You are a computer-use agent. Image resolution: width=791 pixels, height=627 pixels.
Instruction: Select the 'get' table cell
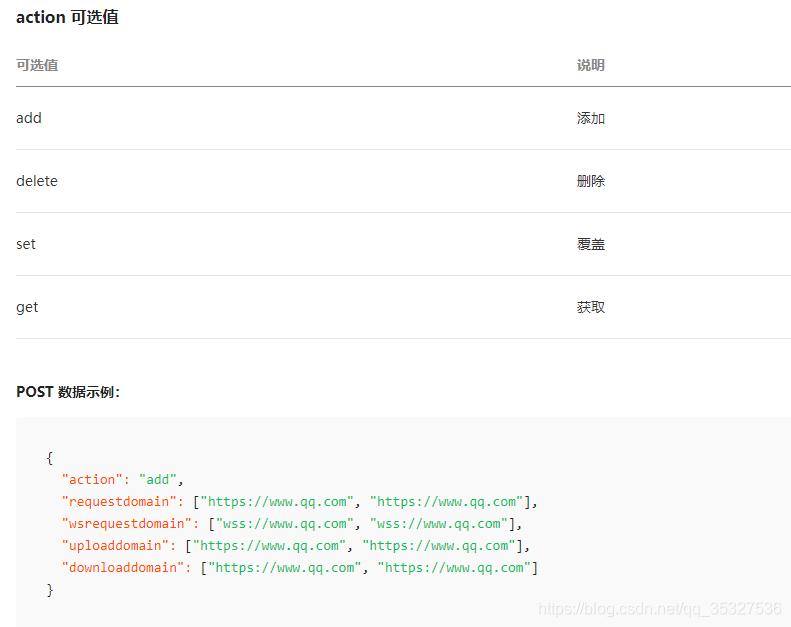(x=27, y=307)
